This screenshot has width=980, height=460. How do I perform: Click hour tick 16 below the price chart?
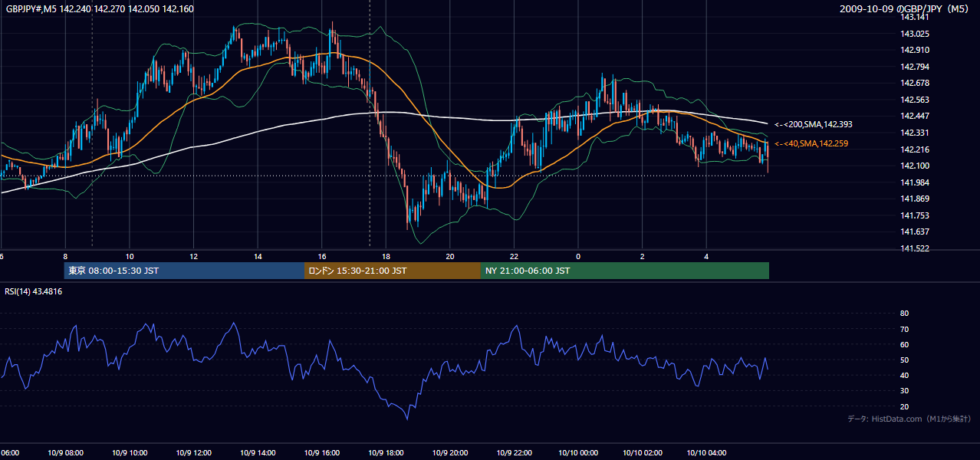[x=322, y=256]
